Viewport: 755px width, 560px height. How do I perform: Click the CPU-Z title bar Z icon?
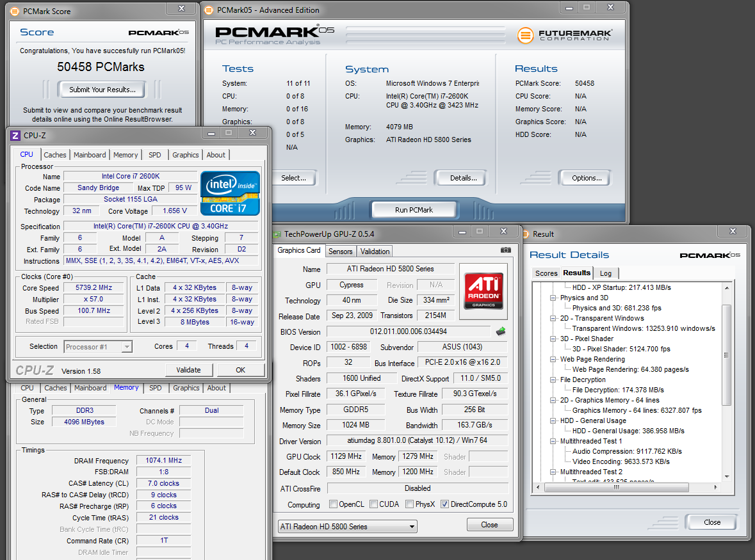15,136
